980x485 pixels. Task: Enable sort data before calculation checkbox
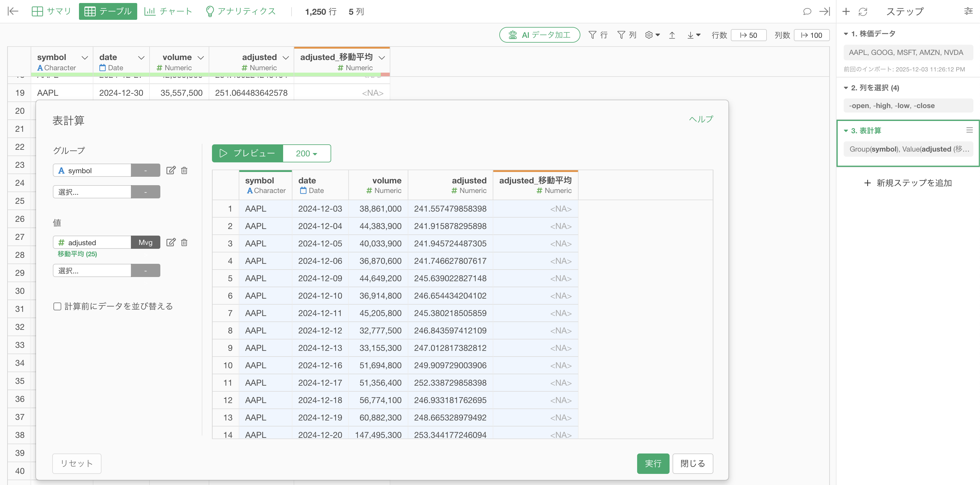[57, 306]
